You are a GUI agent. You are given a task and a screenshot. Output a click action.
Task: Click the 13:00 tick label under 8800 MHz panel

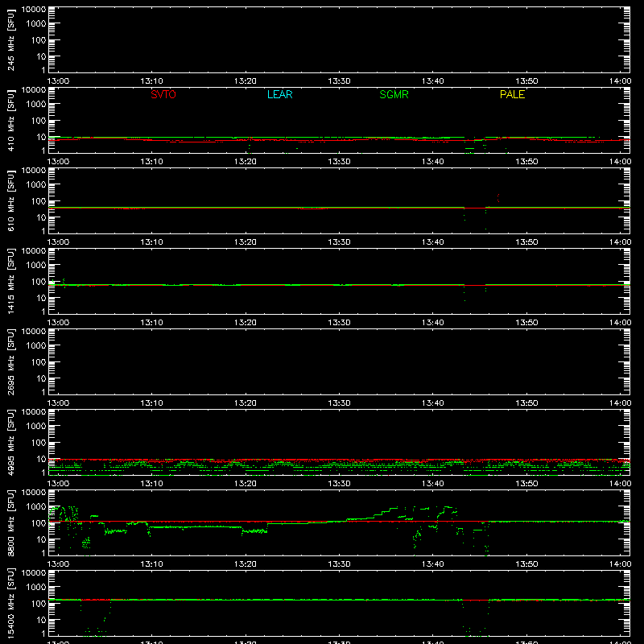(58, 564)
